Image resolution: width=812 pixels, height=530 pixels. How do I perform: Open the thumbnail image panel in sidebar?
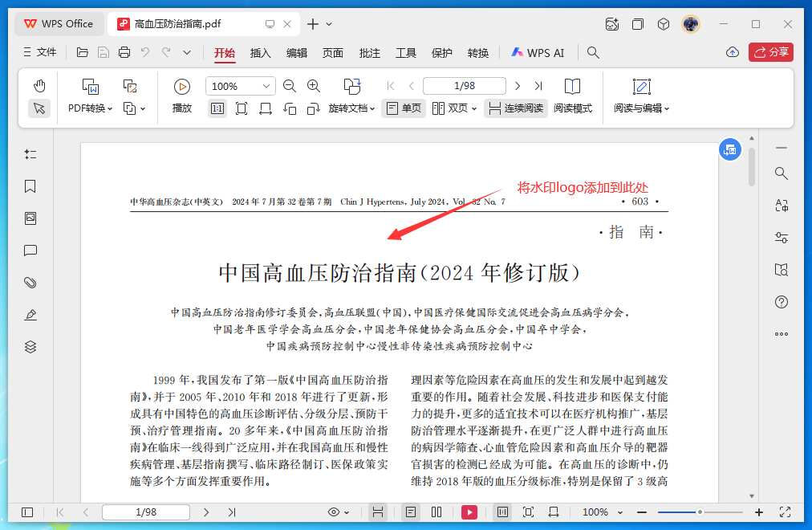click(30, 218)
